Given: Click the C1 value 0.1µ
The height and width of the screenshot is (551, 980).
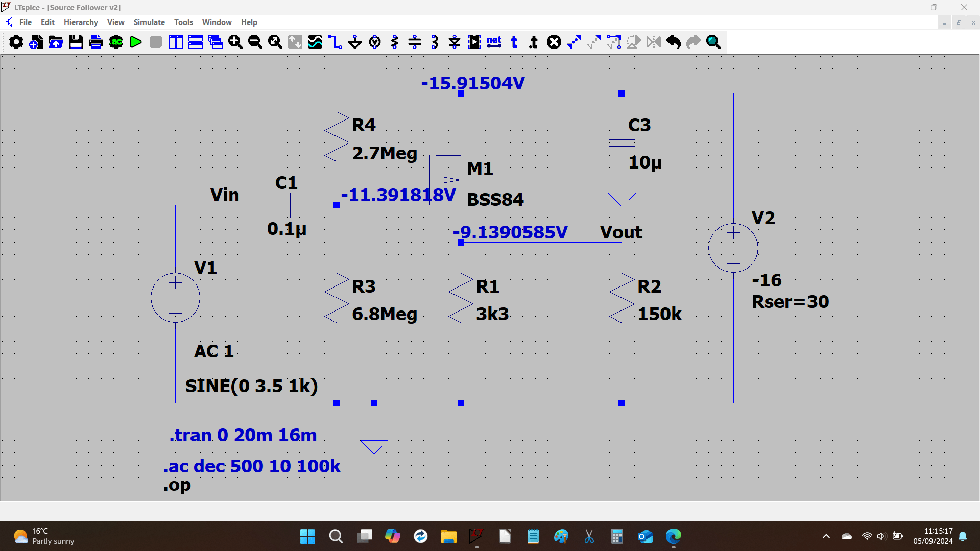Looking at the screenshot, I should [286, 229].
